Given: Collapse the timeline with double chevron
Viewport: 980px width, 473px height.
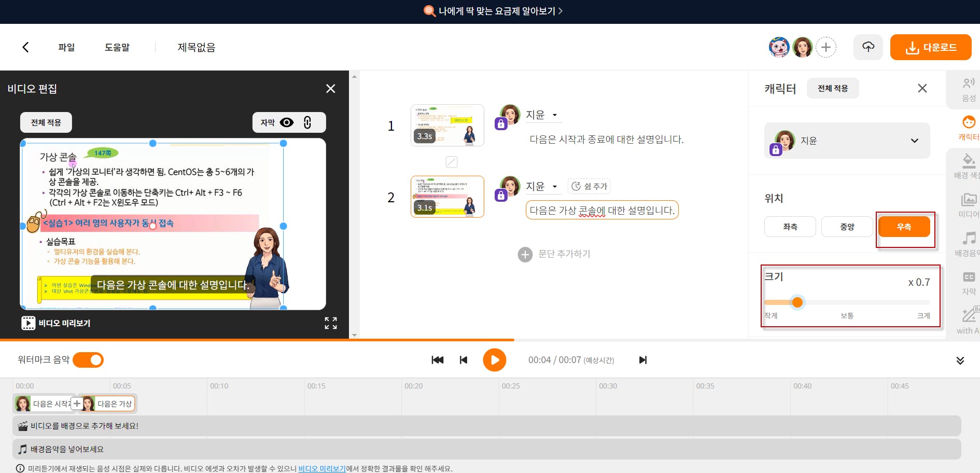Looking at the screenshot, I should click(x=960, y=360).
